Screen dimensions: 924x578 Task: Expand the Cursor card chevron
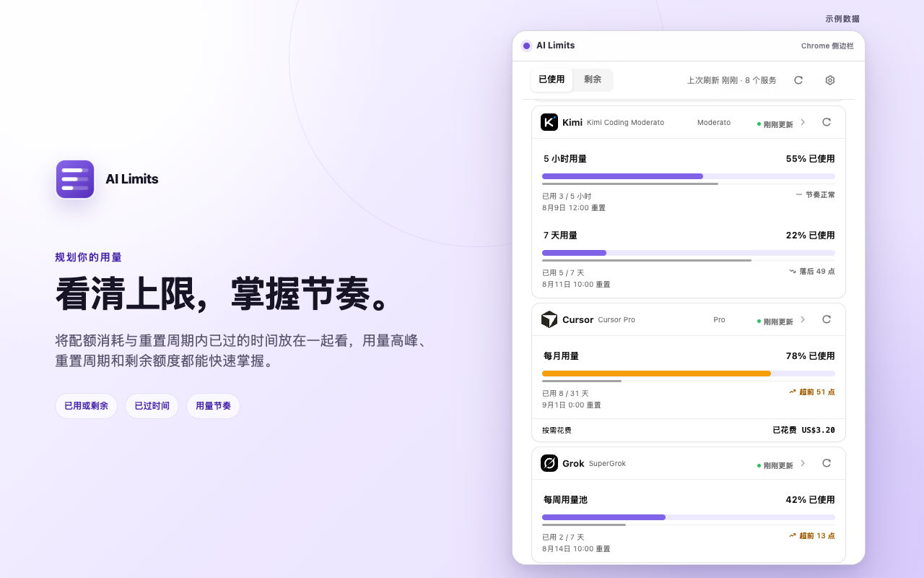point(803,319)
